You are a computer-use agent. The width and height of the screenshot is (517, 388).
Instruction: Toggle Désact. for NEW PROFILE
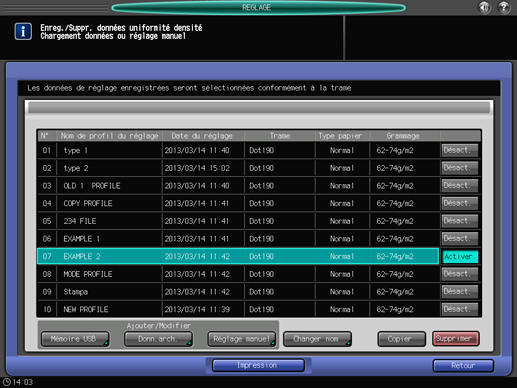(x=460, y=309)
